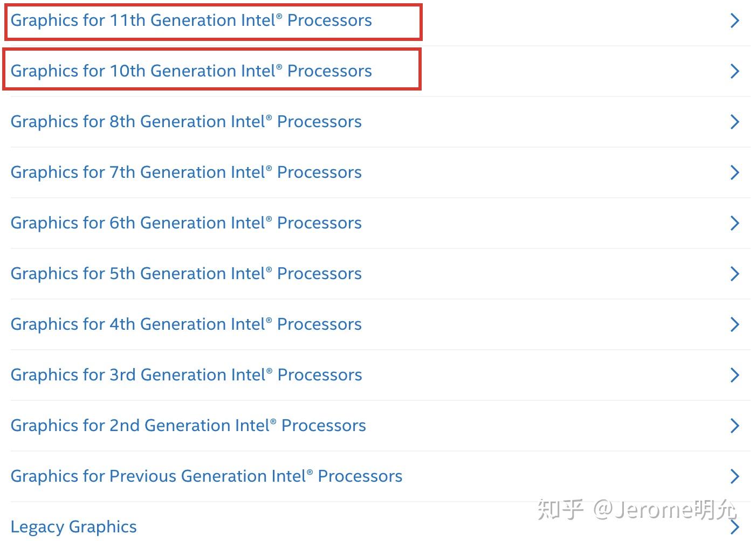Select Graphics for 7th Generation Intel Processors

click(186, 172)
